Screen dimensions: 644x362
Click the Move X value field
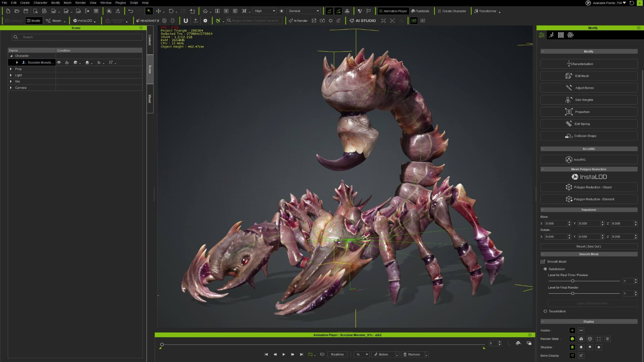coord(556,224)
